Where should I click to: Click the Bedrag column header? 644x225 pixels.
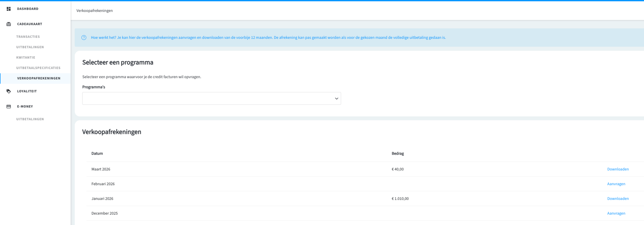[397, 153]
